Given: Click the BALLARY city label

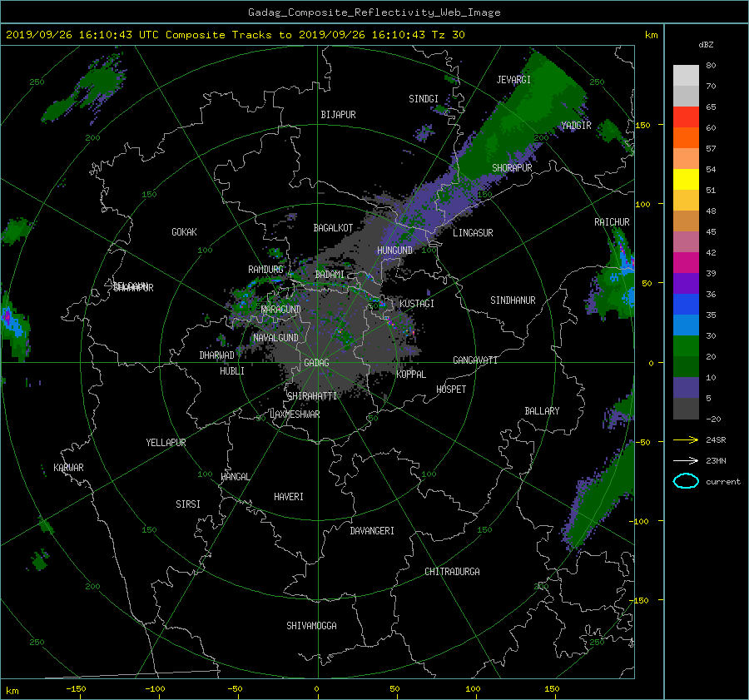Looking at the screenshot, I should (x=542, y=411).
